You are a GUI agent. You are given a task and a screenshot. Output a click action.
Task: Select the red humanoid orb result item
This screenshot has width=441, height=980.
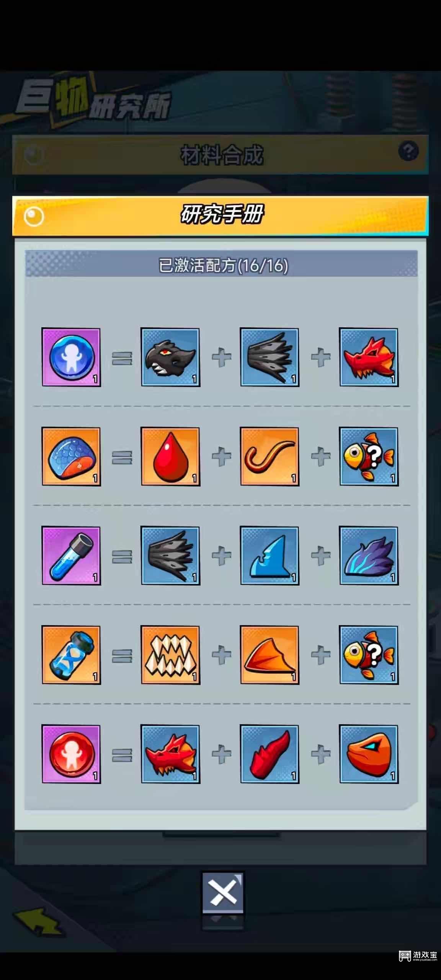tap(71, 754)
